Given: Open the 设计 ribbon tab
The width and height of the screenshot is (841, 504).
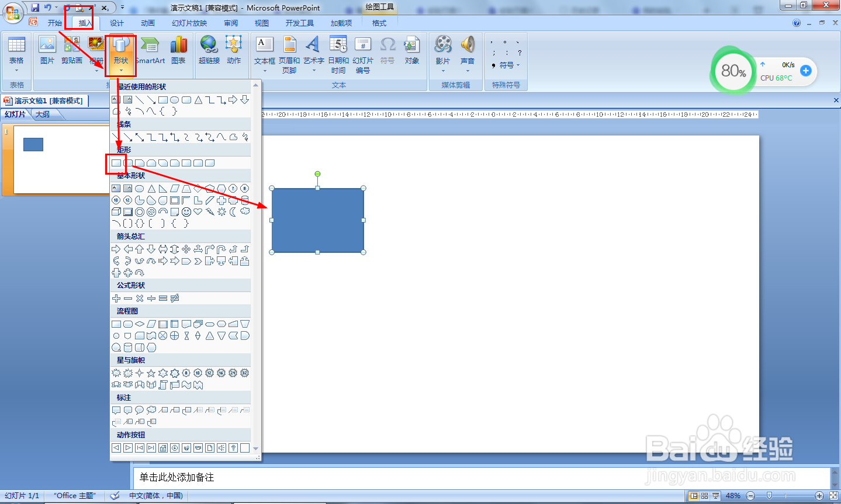Looking at the screenshot, I should [117, 23].
